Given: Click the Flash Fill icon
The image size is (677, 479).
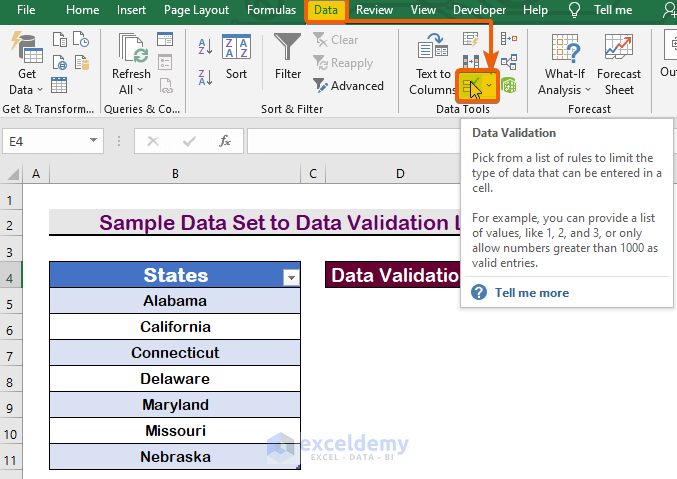Looking at the screenshot, I should 471,40.
